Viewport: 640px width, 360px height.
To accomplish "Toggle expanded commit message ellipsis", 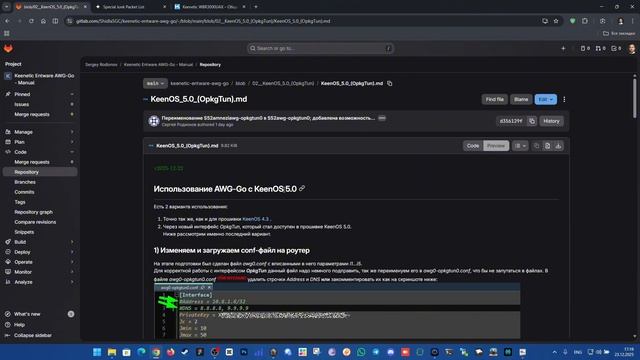I will click(x=382, y=118).
